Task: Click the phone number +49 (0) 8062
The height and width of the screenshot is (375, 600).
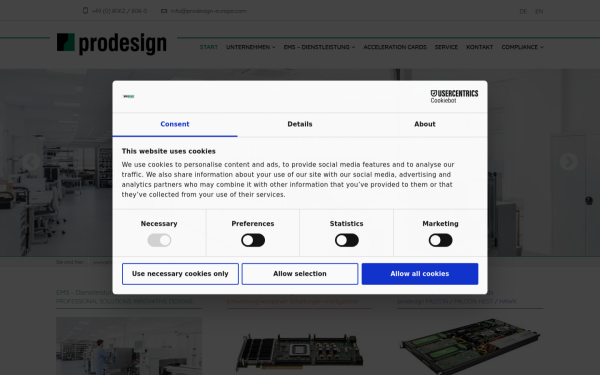Action: (119, 11)
